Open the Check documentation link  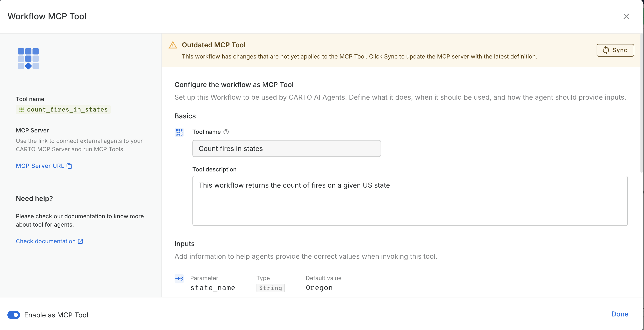click(46, 241)
